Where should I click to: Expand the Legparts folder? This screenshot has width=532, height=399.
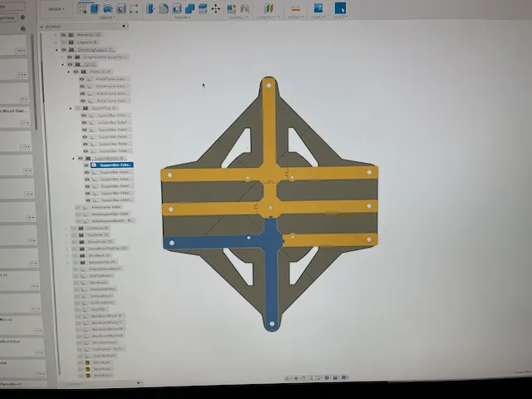coord(56,42)
